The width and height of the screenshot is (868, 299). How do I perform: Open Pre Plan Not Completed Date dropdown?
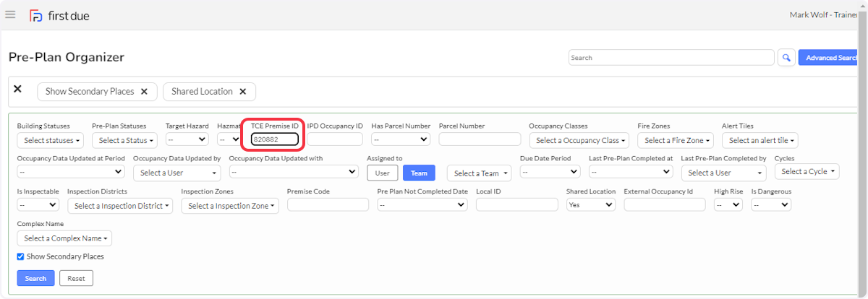coord(422,204)
